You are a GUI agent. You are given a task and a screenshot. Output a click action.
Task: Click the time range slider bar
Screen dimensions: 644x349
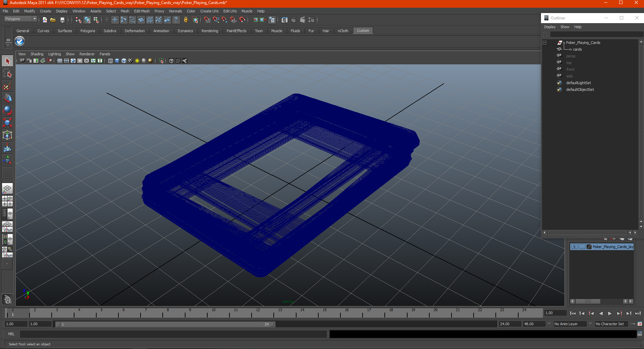(165, 324)
